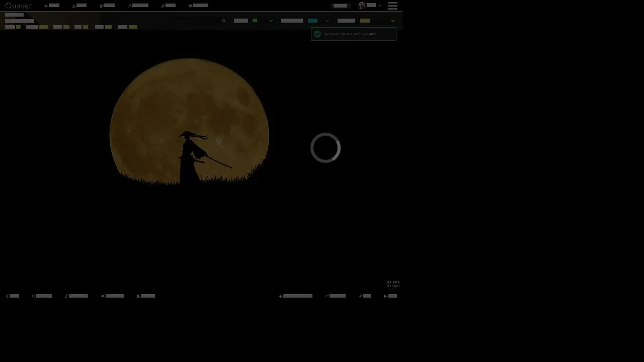Click the FPS counter text
644x362 pixels.
click(x=393, y=283)
